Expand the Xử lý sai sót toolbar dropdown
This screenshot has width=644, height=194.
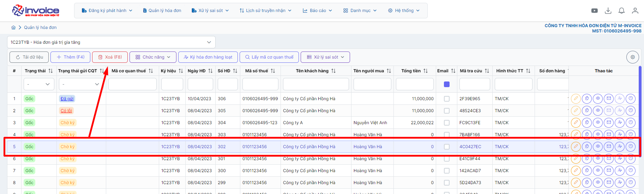[x=325, y=57]
